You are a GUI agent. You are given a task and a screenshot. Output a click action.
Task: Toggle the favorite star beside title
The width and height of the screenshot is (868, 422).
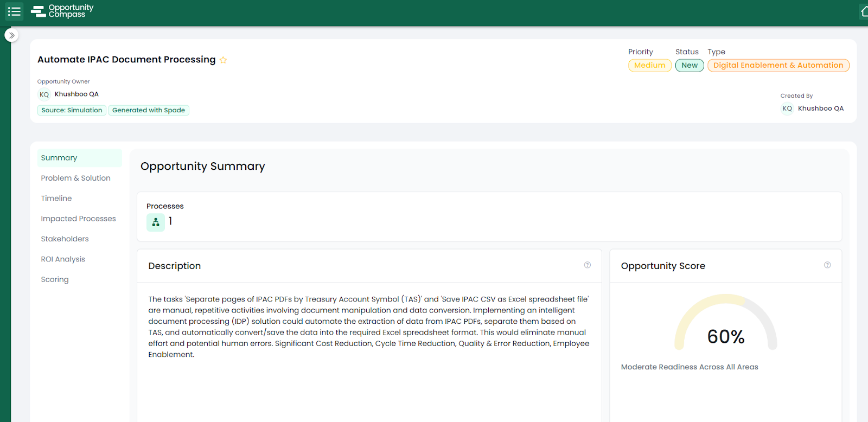pos(223,60)
